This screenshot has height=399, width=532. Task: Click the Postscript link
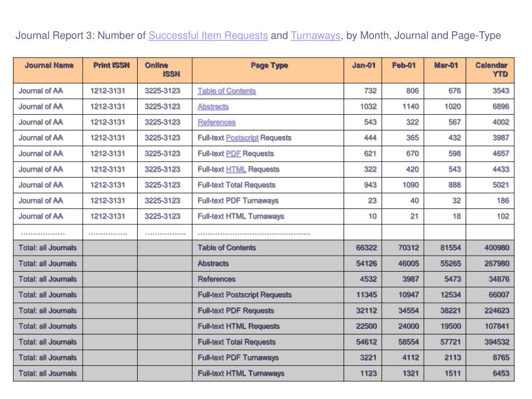coord(242,138)
